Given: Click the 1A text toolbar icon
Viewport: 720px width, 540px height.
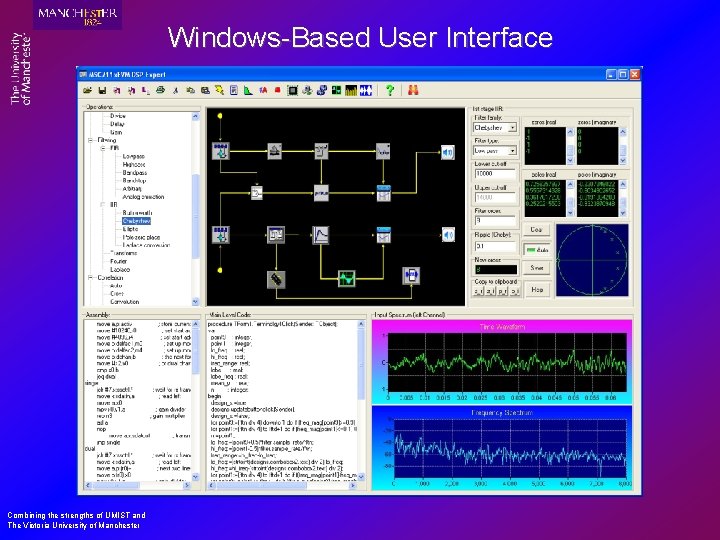Looking at the screenshot, I should click(263, 90).
